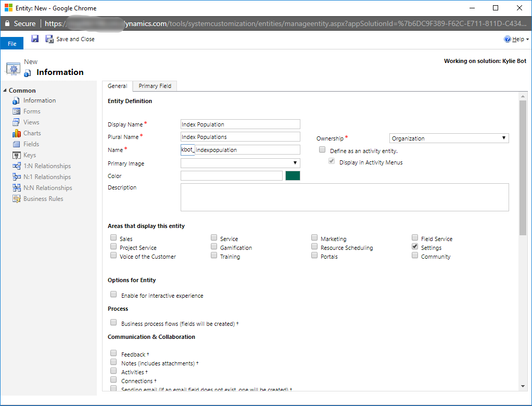Click the green Color swatch
532x406 pixels.
(x=293, y=176)
